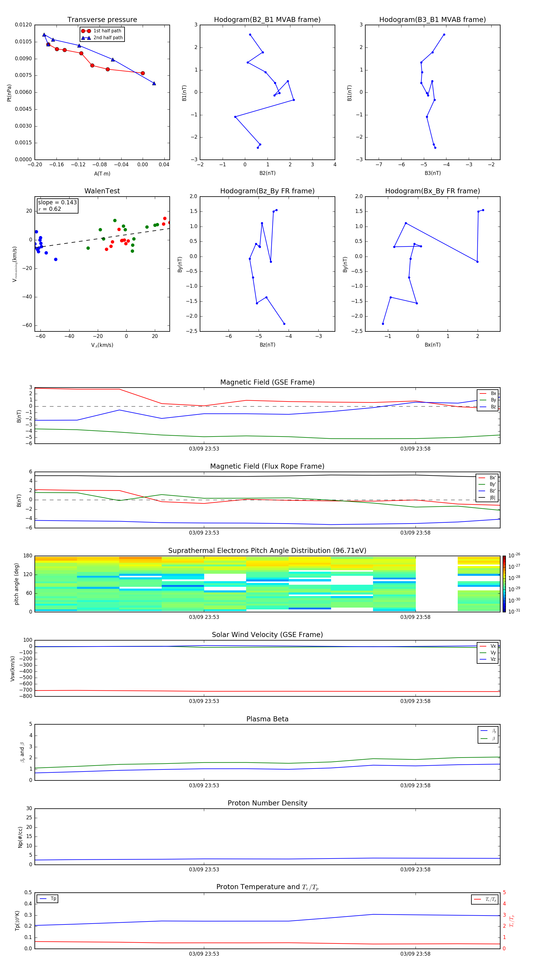Click the "Np(#/cc)" y-axis label
This screenshot has width=535, height=980.
click(x=20, y=837)
